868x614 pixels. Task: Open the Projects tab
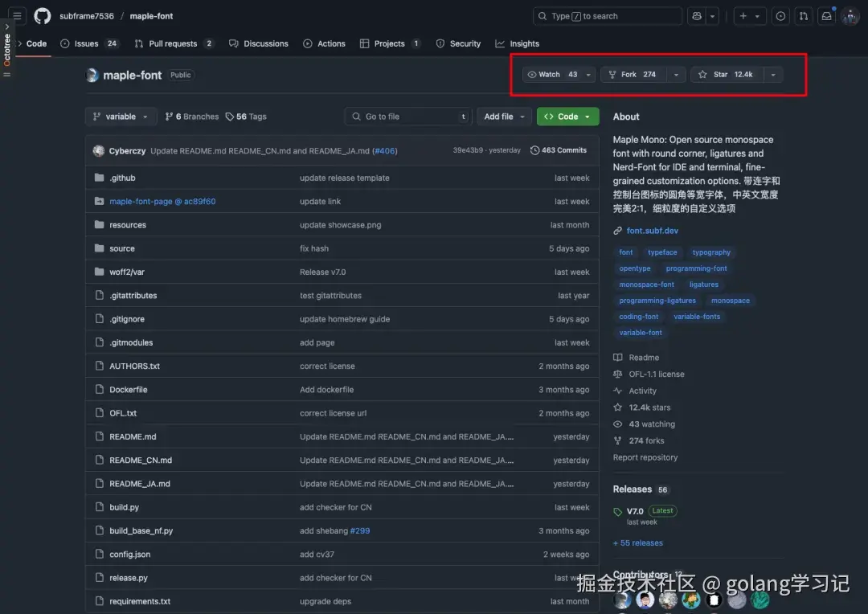tap(391, 43)
